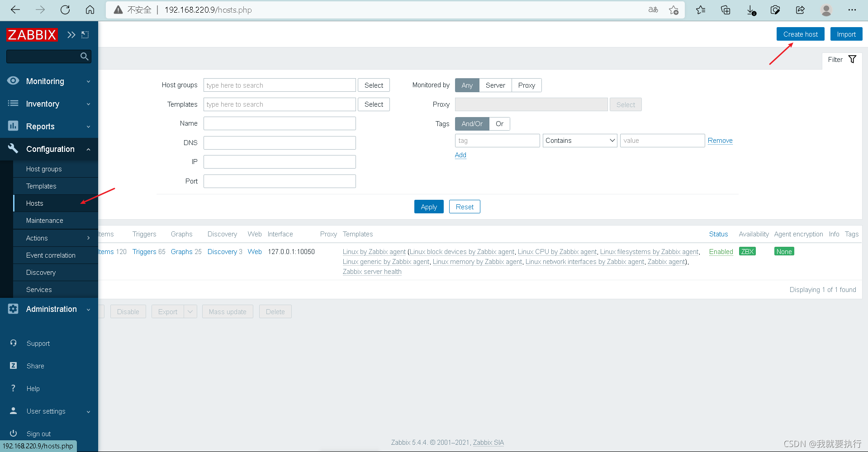Open browser settings ellipsis menu
Image resolution: width=868 pixels, height=452 pixels.
pyautogui.click(x=852, y=10)
